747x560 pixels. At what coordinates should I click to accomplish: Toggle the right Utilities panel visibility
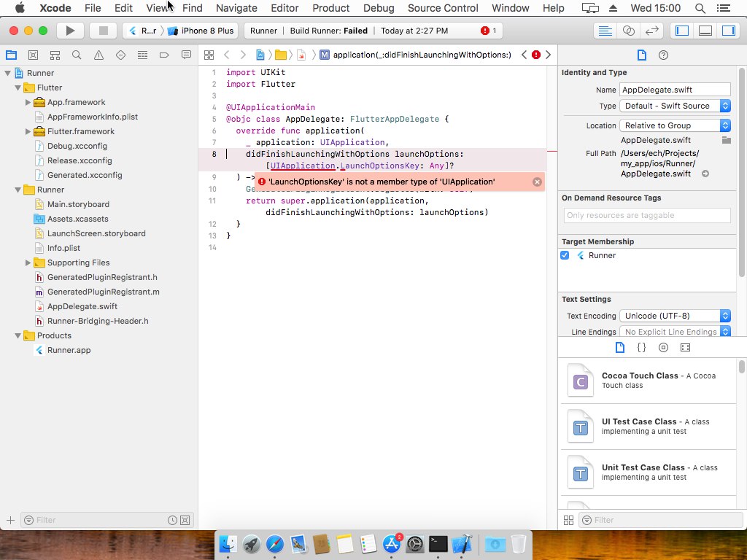pos(729,31)
